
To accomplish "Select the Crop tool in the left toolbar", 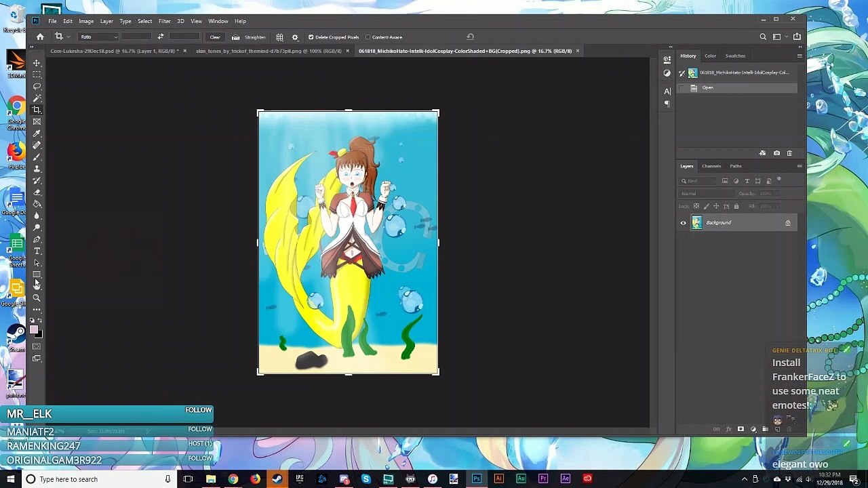I will (x=37, y=110).
